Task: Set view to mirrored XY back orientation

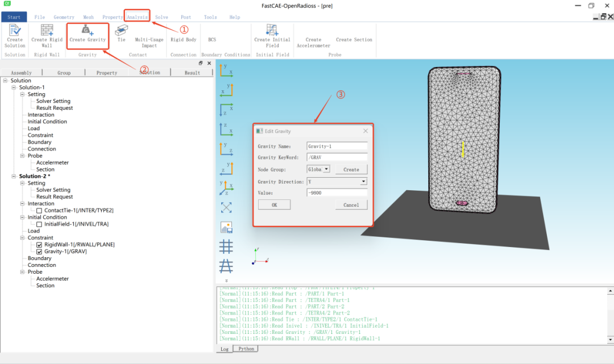Action: tap(226, 90)
